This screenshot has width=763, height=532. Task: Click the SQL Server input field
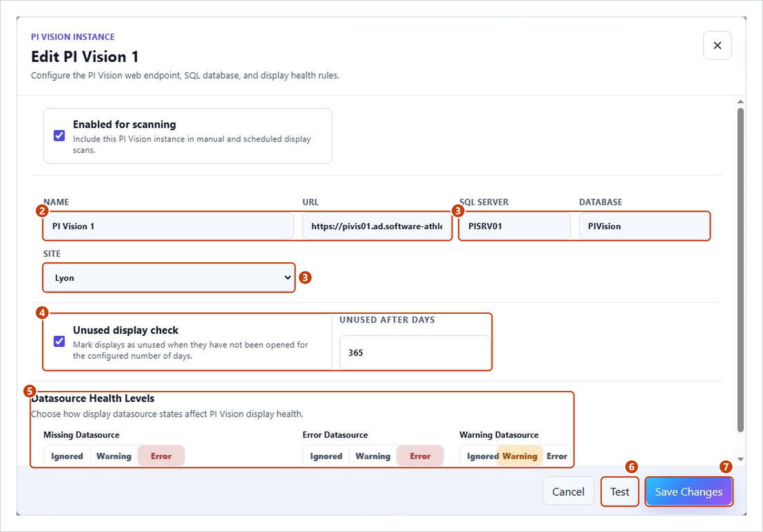[515, 226]
